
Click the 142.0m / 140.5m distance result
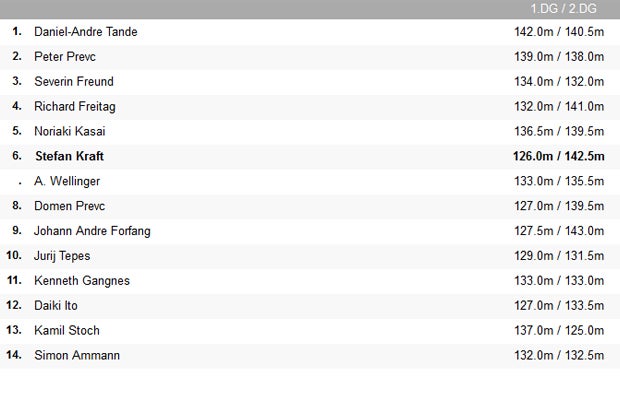[558, 32]
